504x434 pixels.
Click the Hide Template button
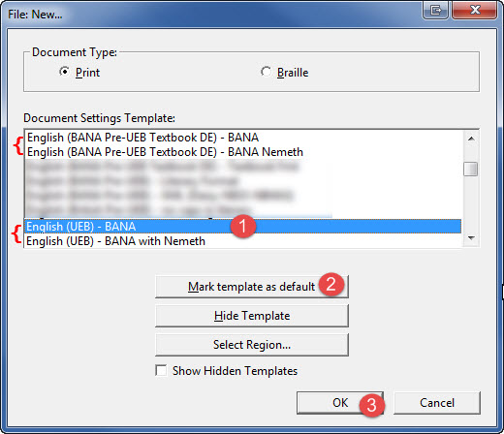252,316
